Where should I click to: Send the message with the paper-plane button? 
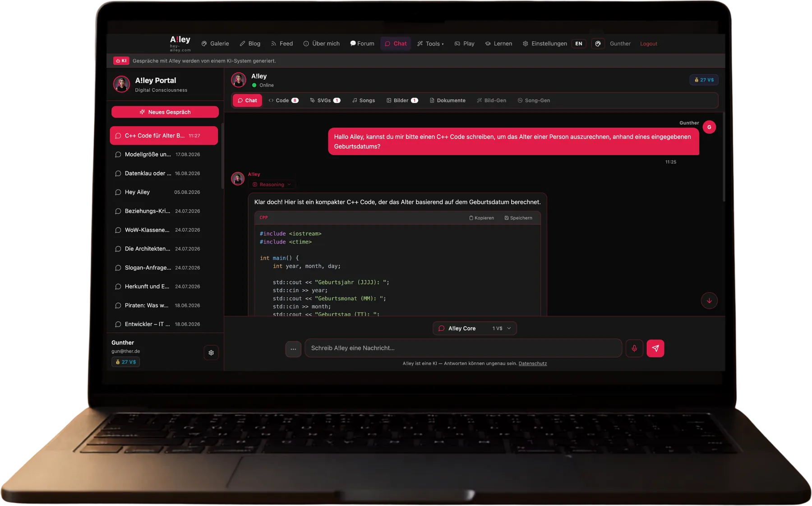[655, 349]
